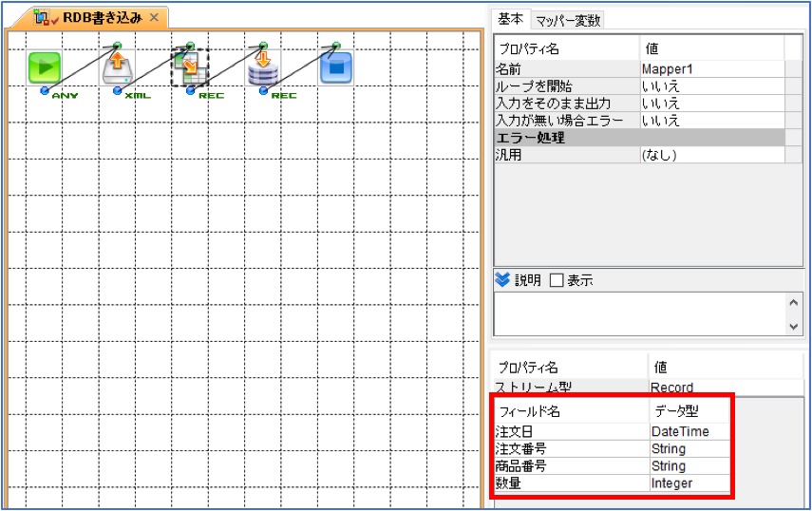Click inside the description text area

click(640, 313)
